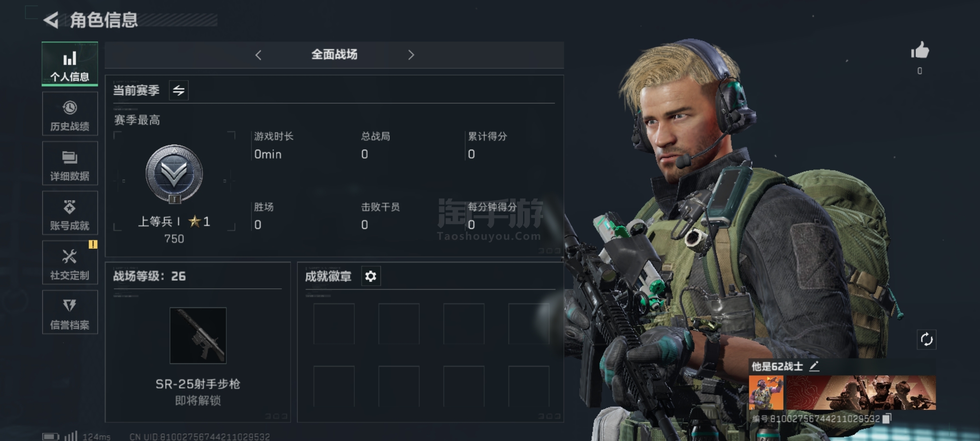Edit the nickname 他是62战士
Viewport: 980px width, 441px height.
pos(814,366)
